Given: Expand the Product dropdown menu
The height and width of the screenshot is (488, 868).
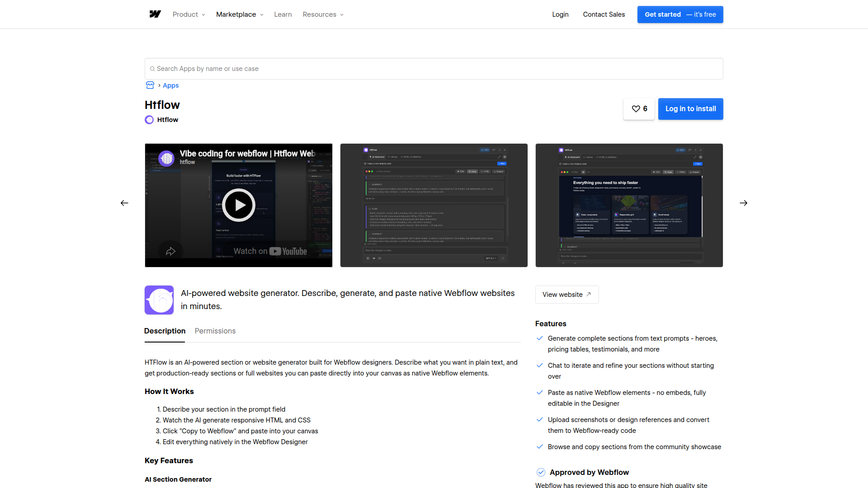Looking at the screenshot, I should click(x=189, y=14).
